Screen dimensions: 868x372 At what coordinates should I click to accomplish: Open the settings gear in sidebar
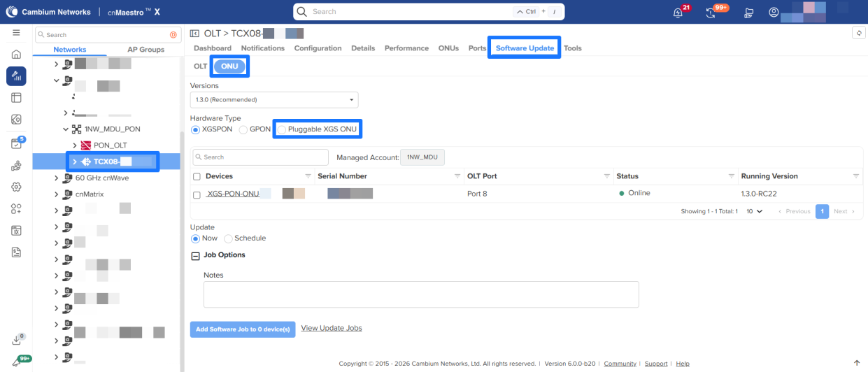pyautogui.click(x=16, y=187)
